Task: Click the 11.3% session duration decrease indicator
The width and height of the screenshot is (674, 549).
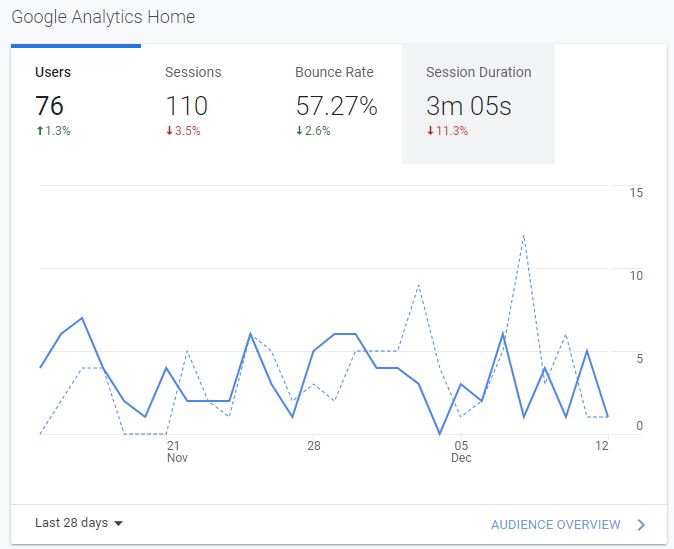Action: [x=447, y=131]
